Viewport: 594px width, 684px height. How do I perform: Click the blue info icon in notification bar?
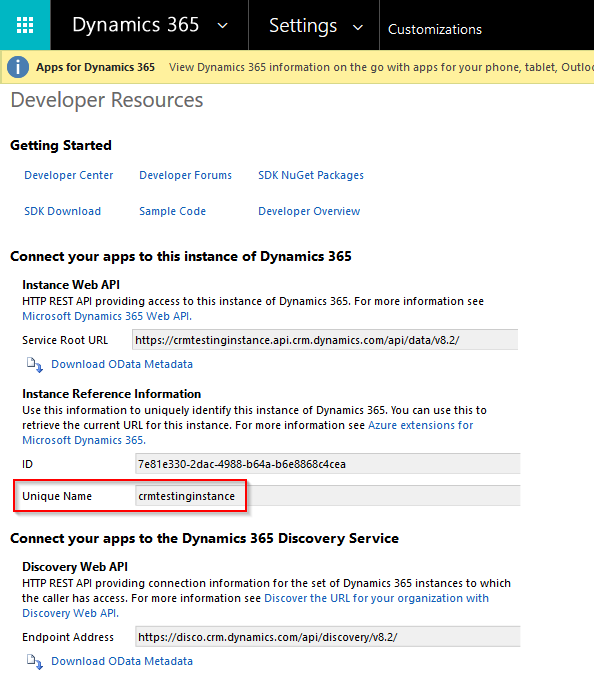point(18,67)
